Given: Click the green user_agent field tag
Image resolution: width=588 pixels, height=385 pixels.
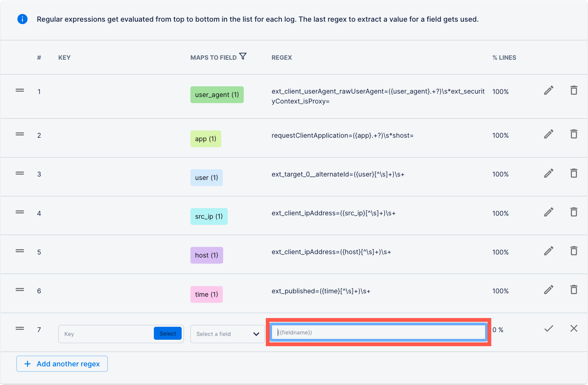Looking at the screenshot, I should pos(217,94).
